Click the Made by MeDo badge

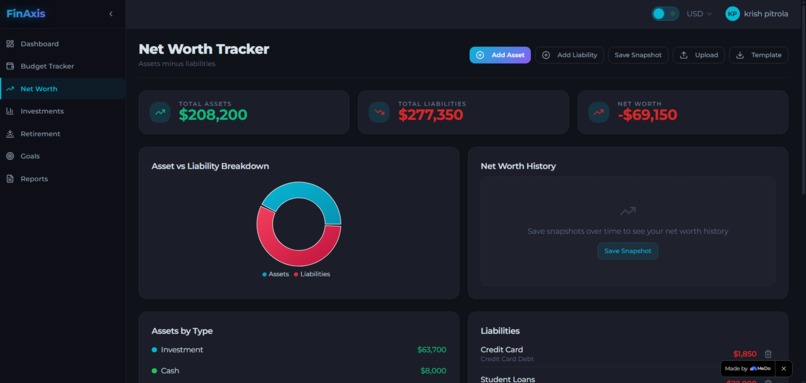[748, 369]
